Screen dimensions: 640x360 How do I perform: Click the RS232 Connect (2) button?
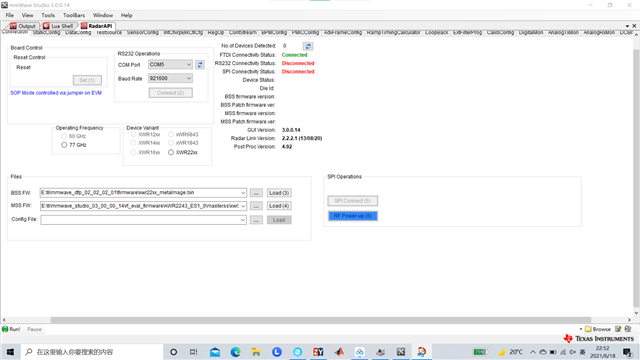[171, 93]
